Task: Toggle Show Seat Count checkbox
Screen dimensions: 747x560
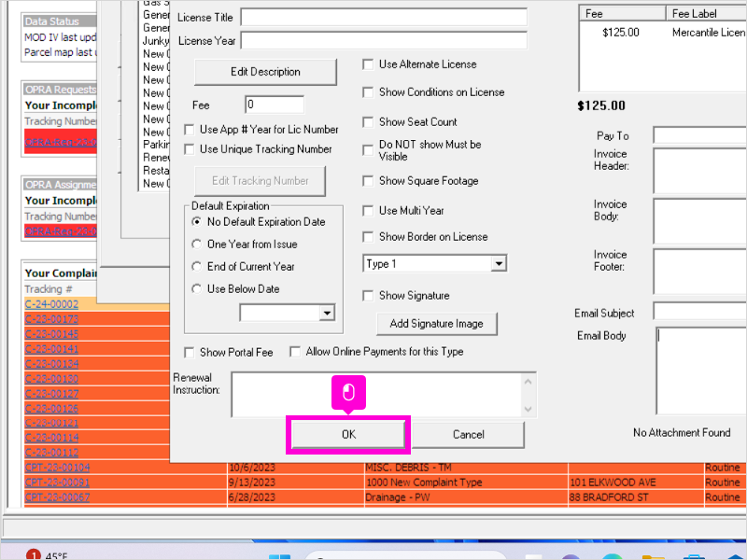Action: click(368, 122)
